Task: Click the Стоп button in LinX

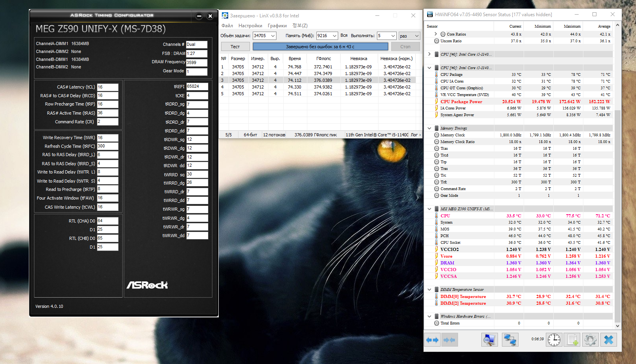Action: pyautogui.click(x=405, y=47)
